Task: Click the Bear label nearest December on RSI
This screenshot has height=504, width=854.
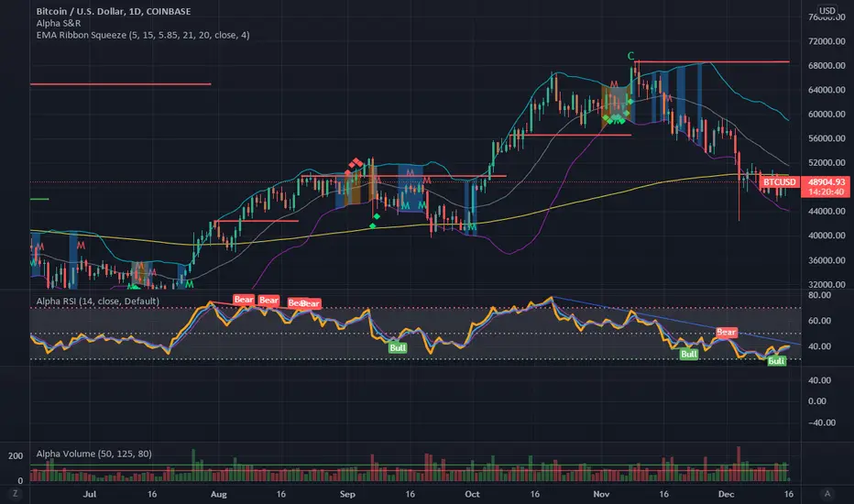Action: pyautogui.click(x=726, y=332)
